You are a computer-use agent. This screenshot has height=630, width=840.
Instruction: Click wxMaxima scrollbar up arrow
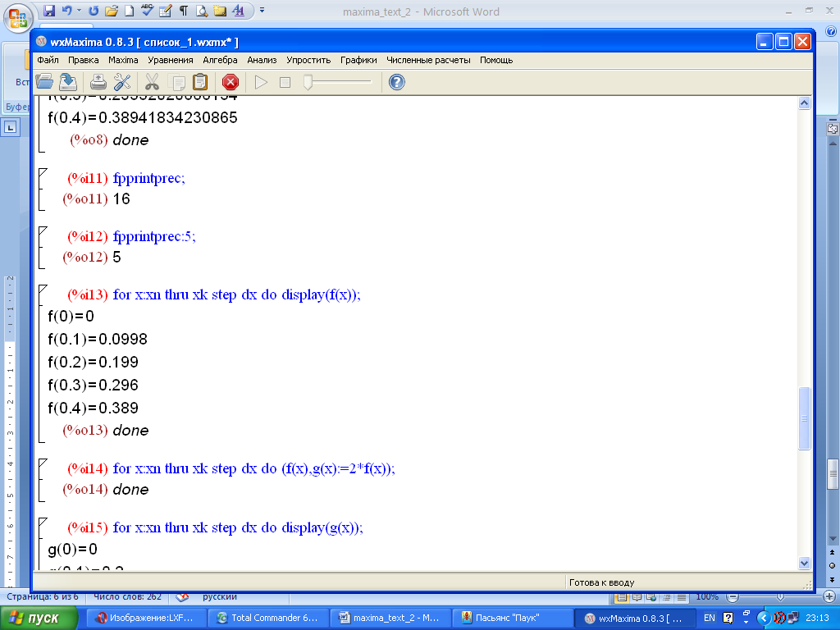pyautogui.click(x=804, y=103)
